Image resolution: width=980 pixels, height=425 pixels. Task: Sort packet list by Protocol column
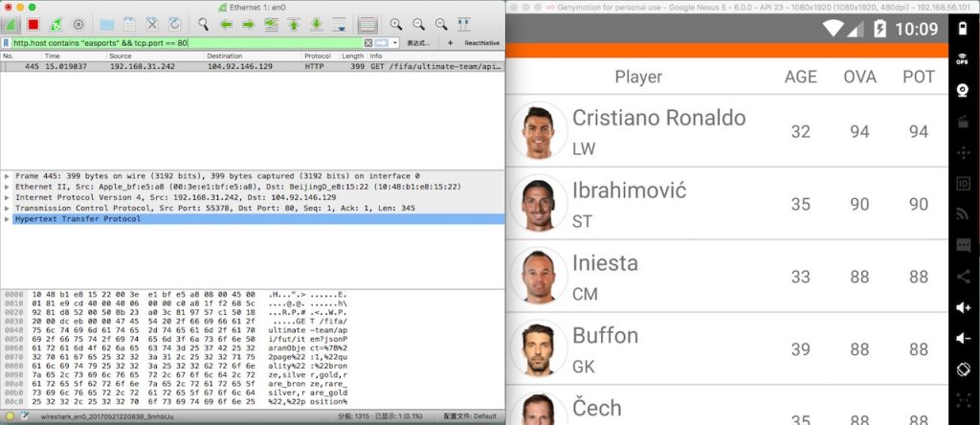tap(317, 56)
